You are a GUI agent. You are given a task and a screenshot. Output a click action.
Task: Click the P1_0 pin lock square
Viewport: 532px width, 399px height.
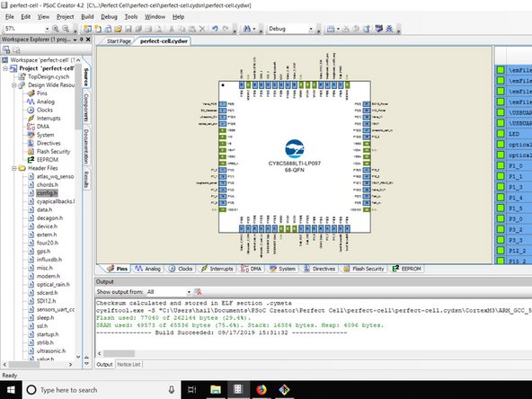[x=501, y=165]
